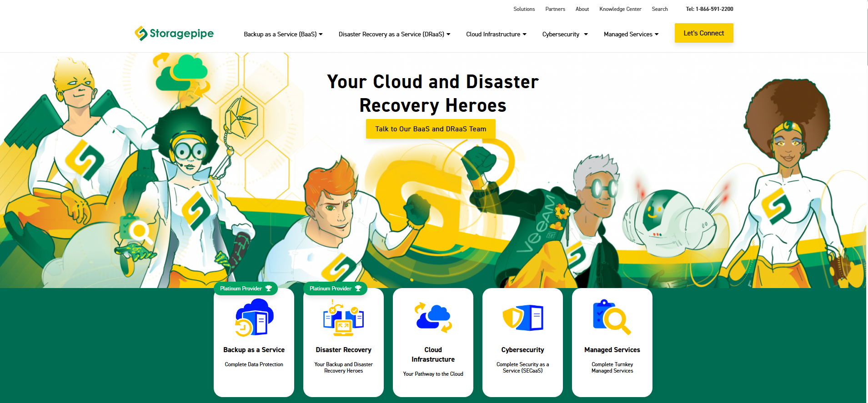Click Platinum Provider badge above Disaster Recovery card
Viewport: 868px width, 403px height.
(x=335, y=289)
